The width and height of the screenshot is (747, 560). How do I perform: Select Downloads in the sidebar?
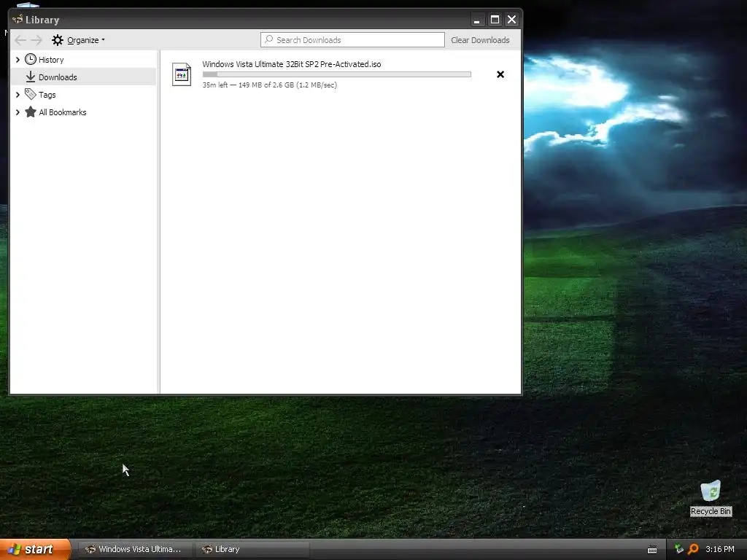83,77
